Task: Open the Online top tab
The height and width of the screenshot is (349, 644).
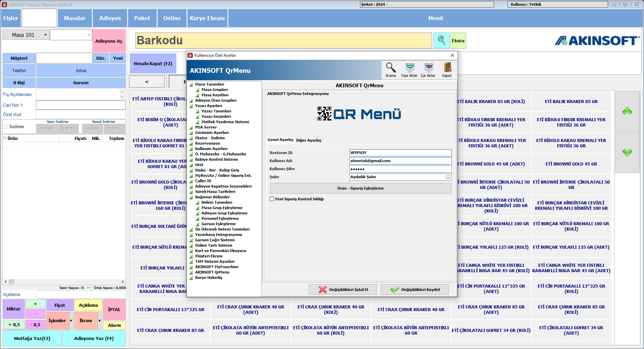Action: (x=172, y=18)
